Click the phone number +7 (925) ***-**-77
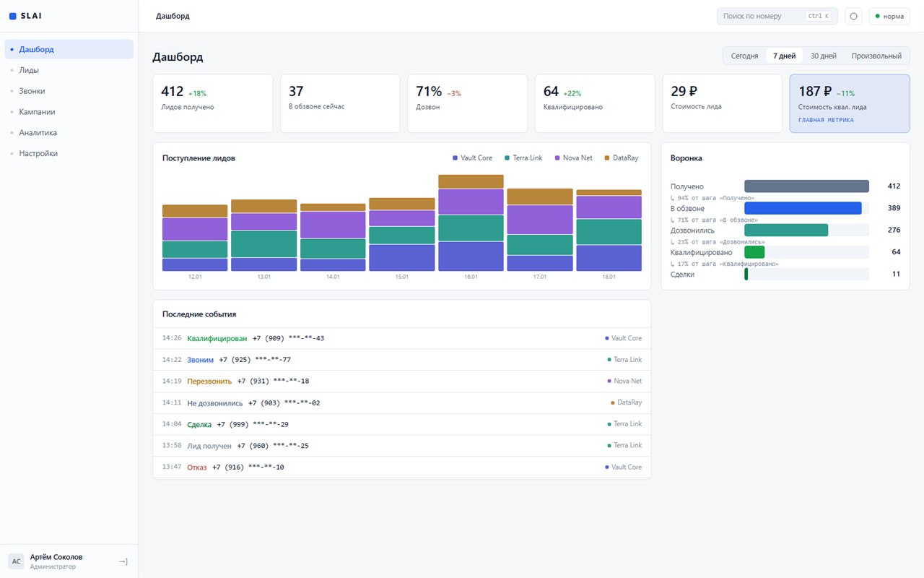 click(x=255, y=360)
